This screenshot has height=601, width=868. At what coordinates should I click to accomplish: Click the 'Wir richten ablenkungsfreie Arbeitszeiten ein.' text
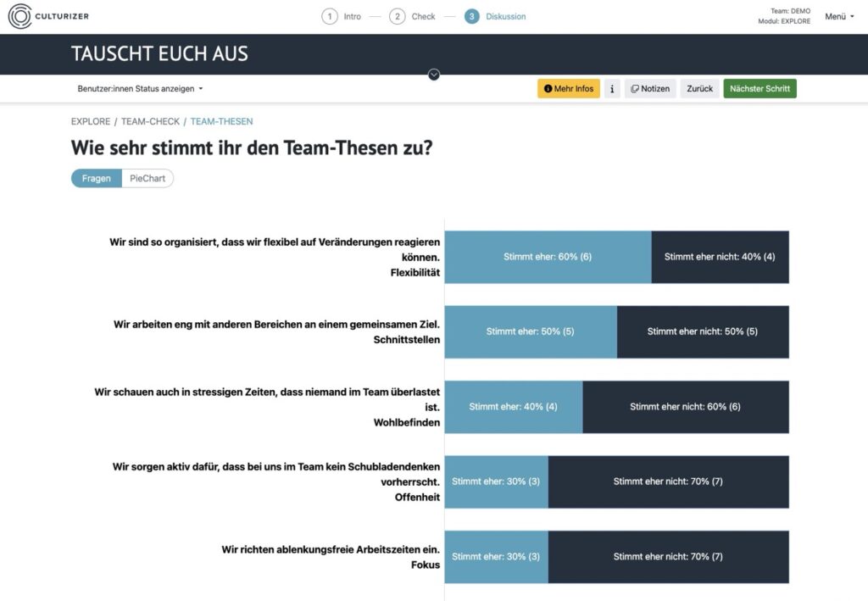coord(331,549)
